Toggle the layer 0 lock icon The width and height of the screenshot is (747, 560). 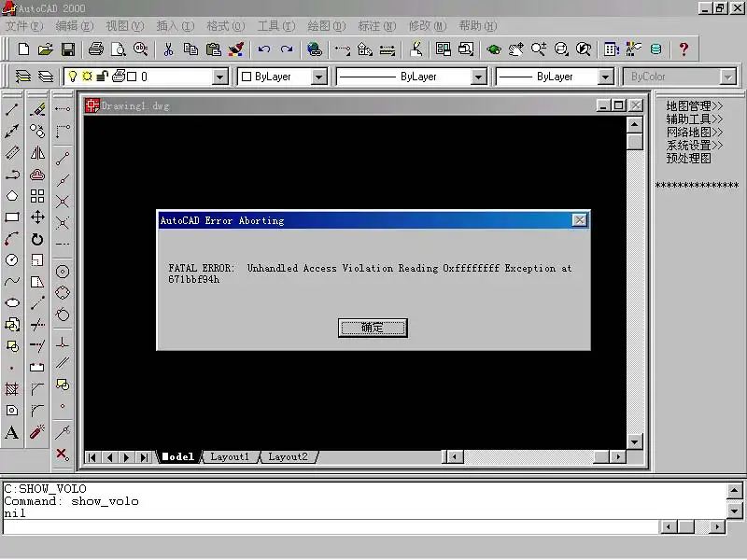point(102,77)
